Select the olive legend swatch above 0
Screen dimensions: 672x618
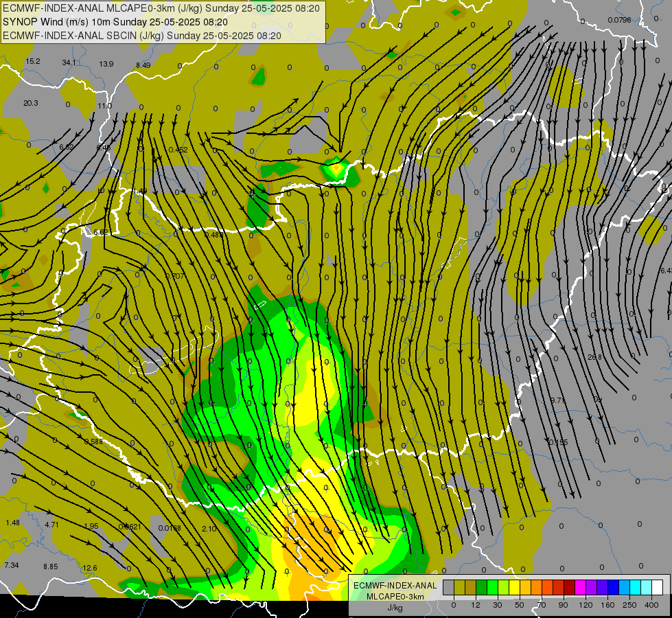tap(459, 587)
